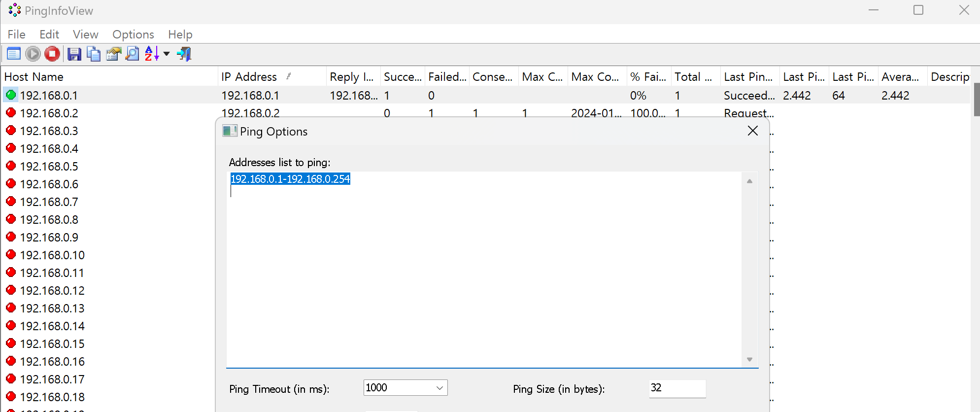This screenshot has width=980, height=412.
Task: Select host row 192.168.0.3
Action: coord(49,131)
